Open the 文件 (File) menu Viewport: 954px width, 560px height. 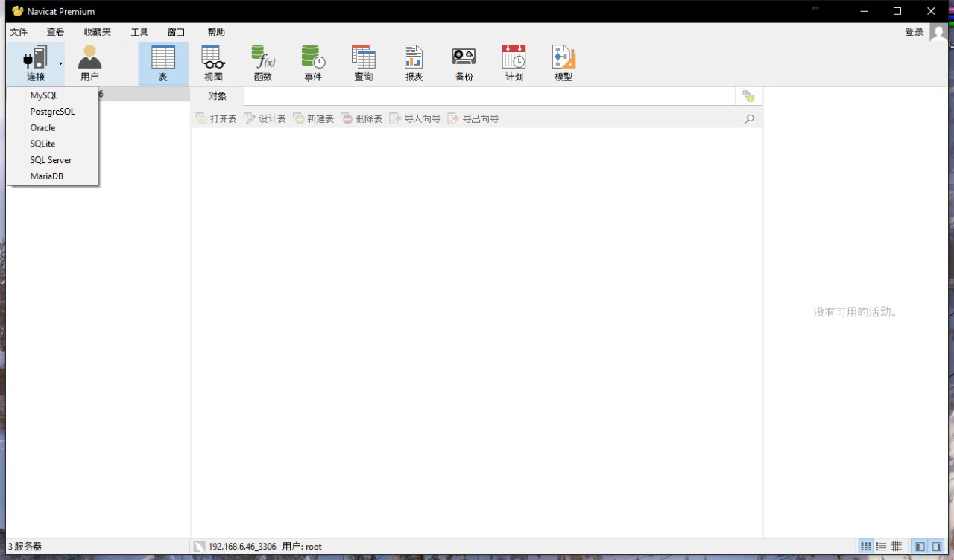point(19,32)
